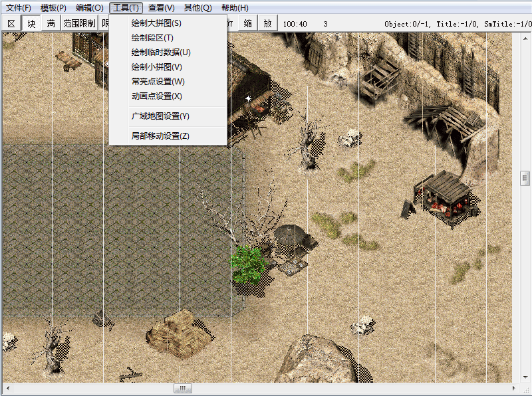Click the 100:40 coordinate readout
Viewport: 532px width, 396px height.
coord(295,24)
